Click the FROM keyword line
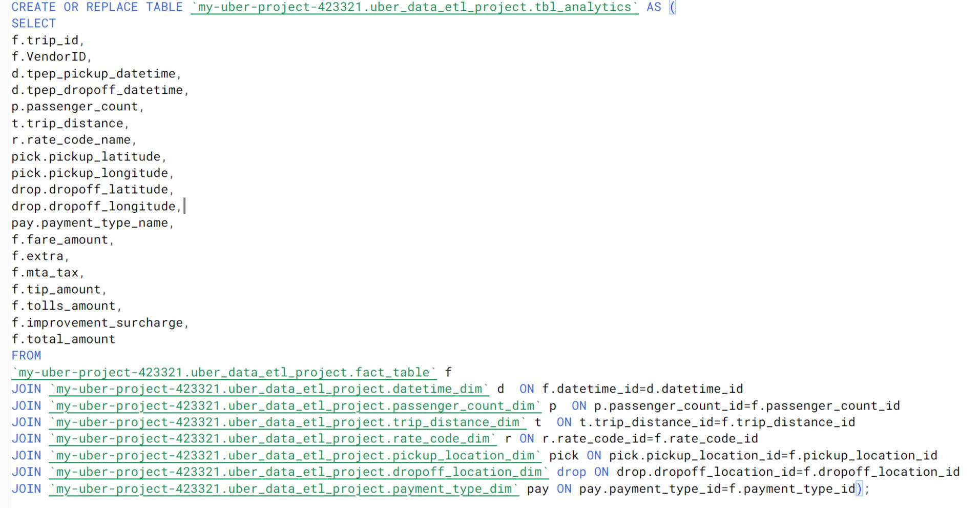Screen dimensions: 980x508 point(26,356)
